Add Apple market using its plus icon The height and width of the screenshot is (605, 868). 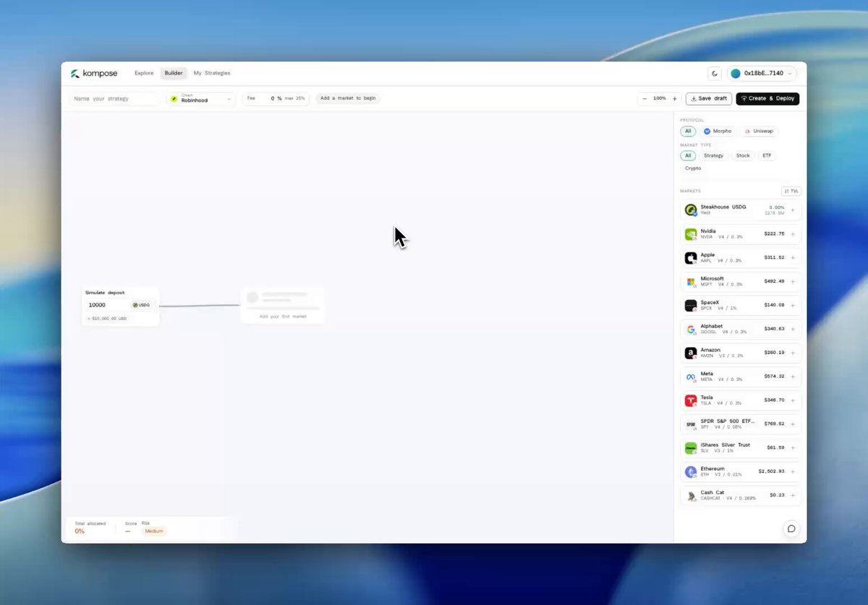(793, 257)
